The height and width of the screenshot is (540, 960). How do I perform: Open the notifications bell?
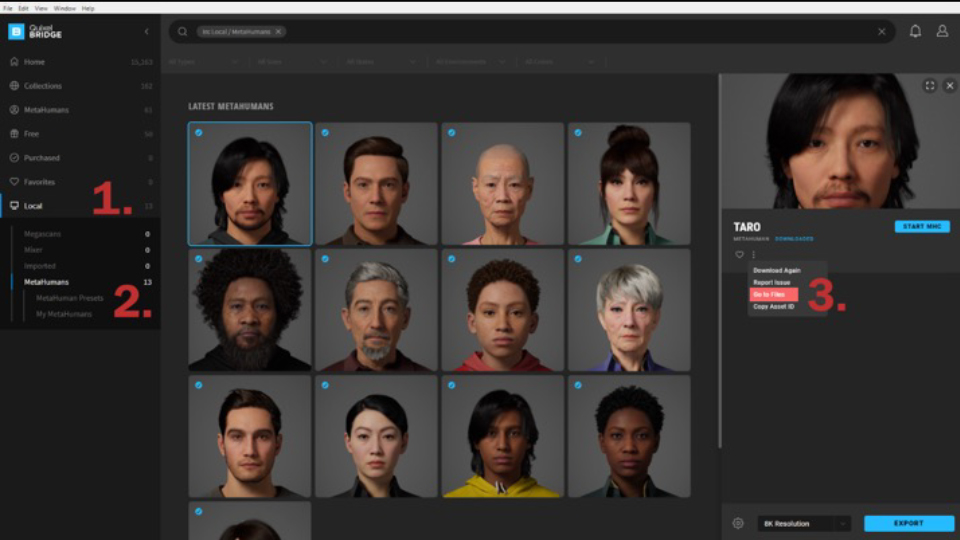tap(915, 31)
